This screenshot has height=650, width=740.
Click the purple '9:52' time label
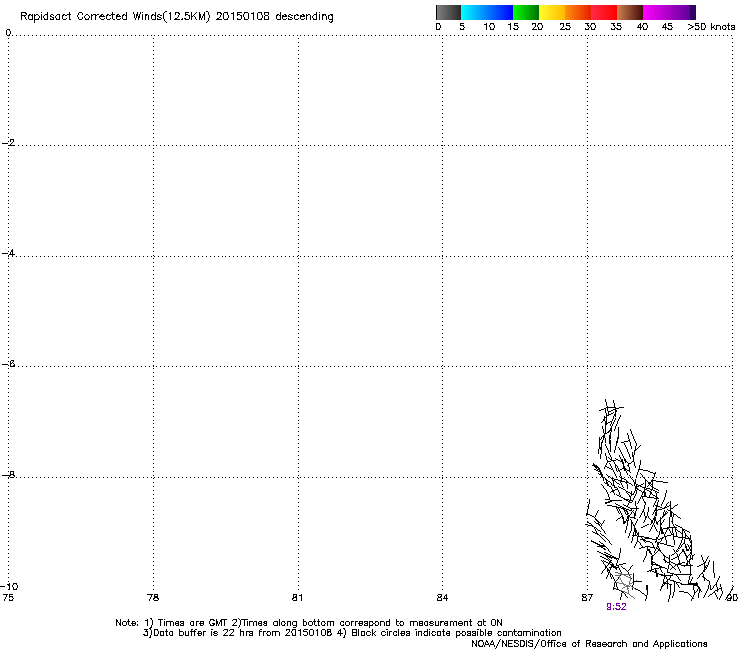(x=616, y=607)
